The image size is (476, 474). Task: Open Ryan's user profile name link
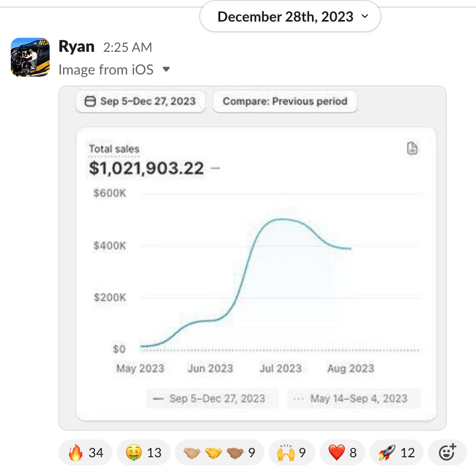pyautogui.click(x=76, y=47)
